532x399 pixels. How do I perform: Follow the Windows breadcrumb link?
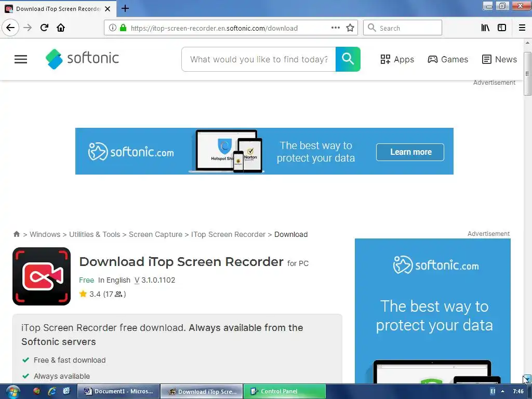coord(45,234)
